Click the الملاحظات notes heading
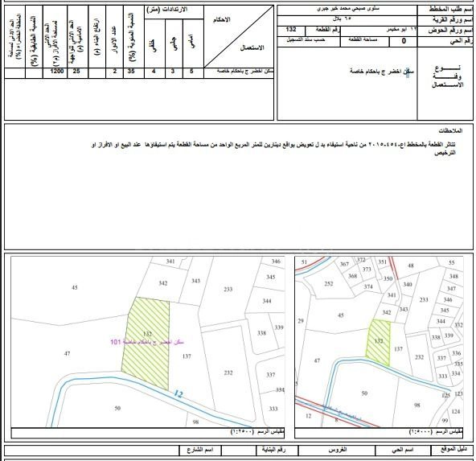The width and height of the screenshot is (476, 461). pyautogui.click(x=450, y=131)
